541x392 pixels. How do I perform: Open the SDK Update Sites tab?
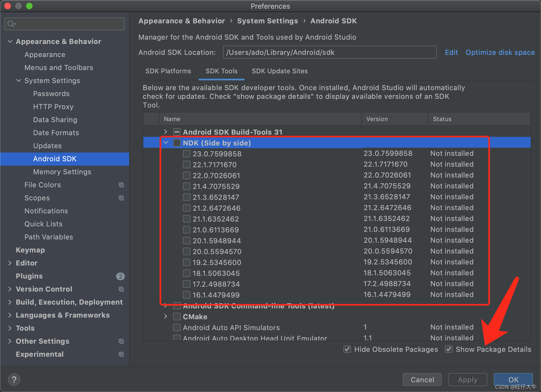coord(279,71)
